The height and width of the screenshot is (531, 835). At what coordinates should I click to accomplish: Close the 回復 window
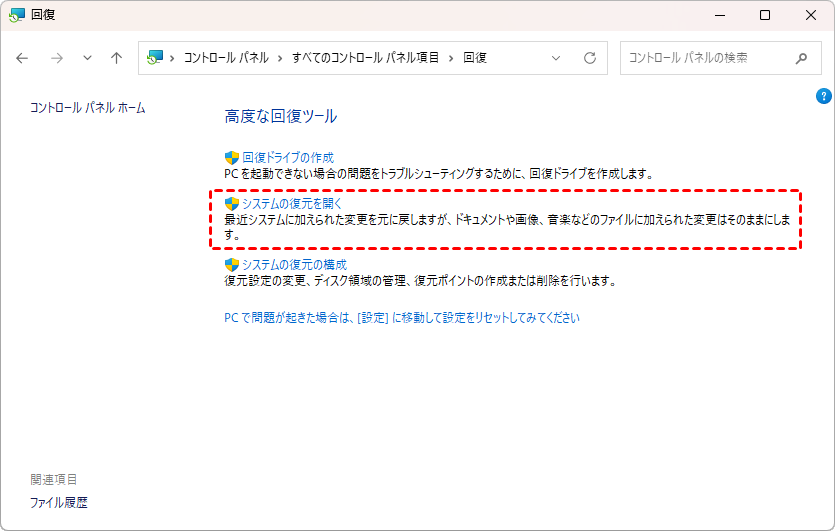tap(811, 15)
